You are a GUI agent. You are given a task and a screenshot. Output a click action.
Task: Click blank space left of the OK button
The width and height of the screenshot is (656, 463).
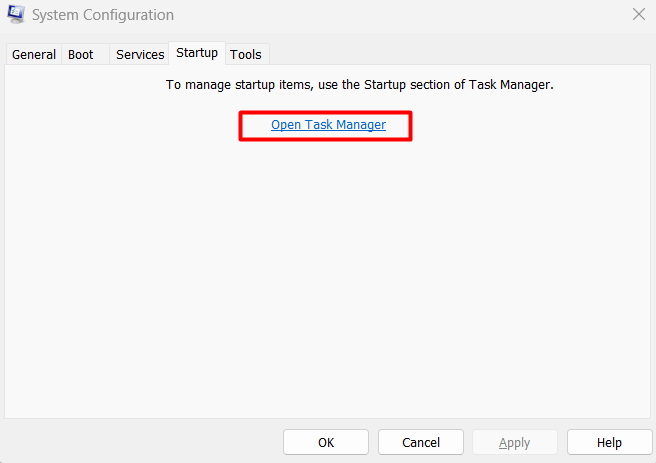click(x=150, y=442)
